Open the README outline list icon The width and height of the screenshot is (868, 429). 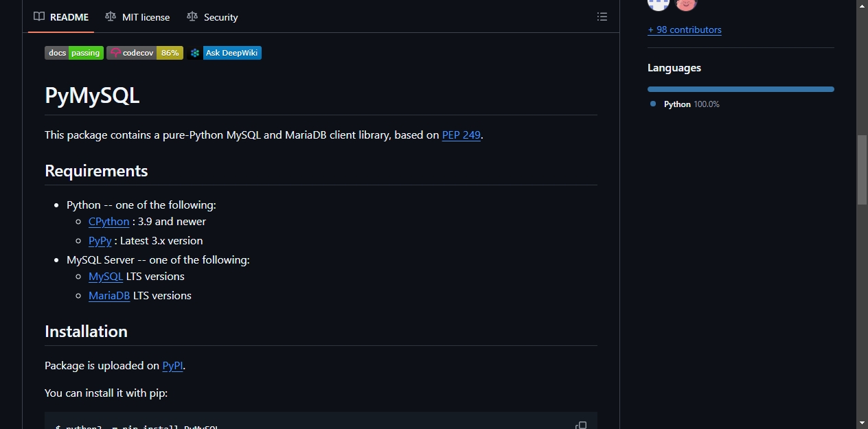(x=602, y=17)
